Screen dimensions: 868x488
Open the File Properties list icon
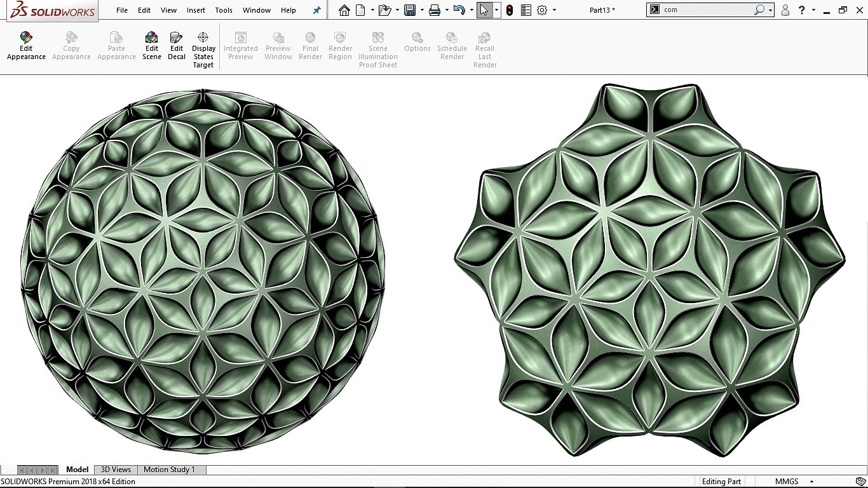(526, 10)
